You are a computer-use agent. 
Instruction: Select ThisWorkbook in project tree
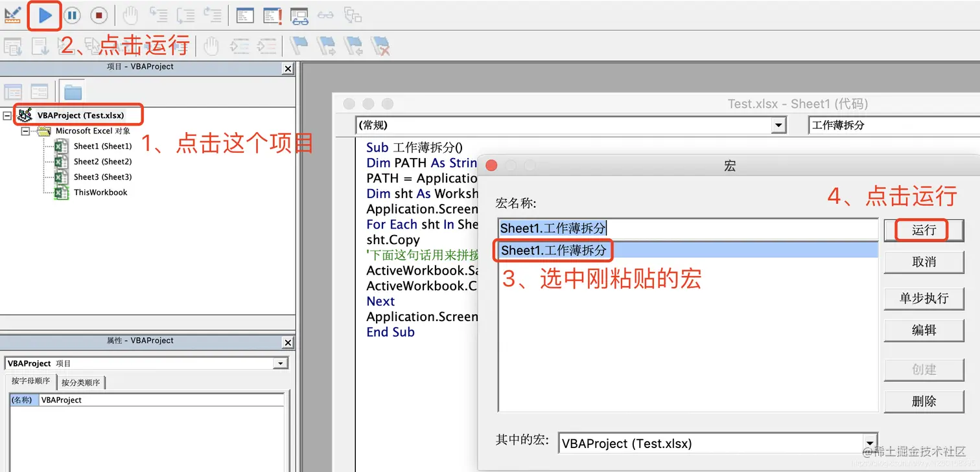(x=100, y=192)
